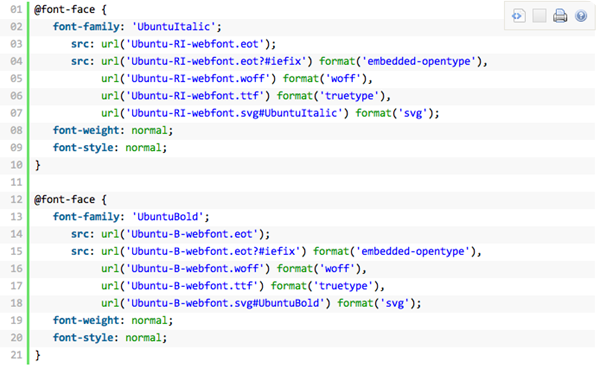Click 'Ubuntu-RI-webfont.eot?#iefix' URL string
The width and height of the screenshot is (600, 368).
point(218,61)
